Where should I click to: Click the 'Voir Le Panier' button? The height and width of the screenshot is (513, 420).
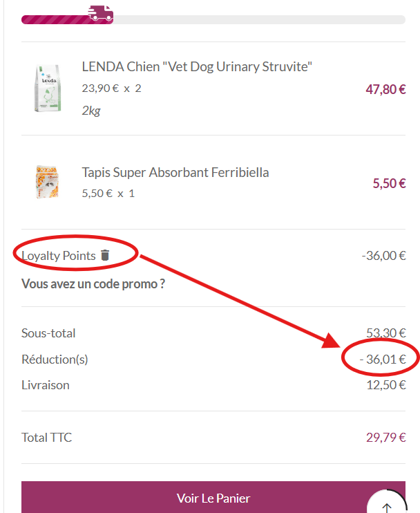[213, 497]
